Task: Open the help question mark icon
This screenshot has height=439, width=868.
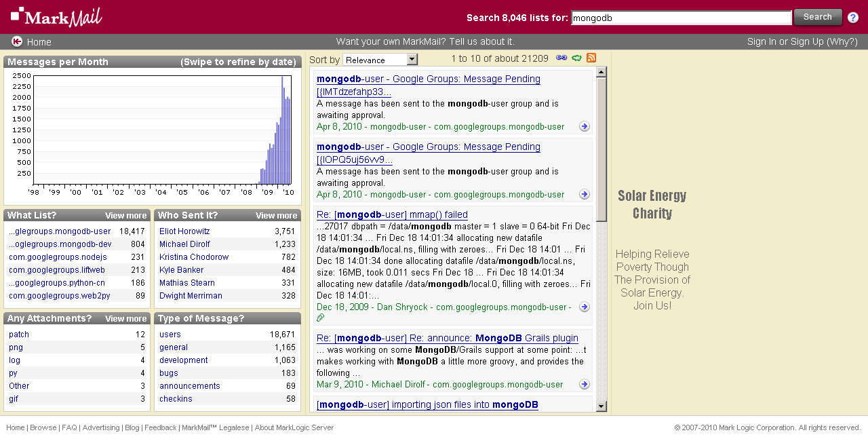Action: 853,18
